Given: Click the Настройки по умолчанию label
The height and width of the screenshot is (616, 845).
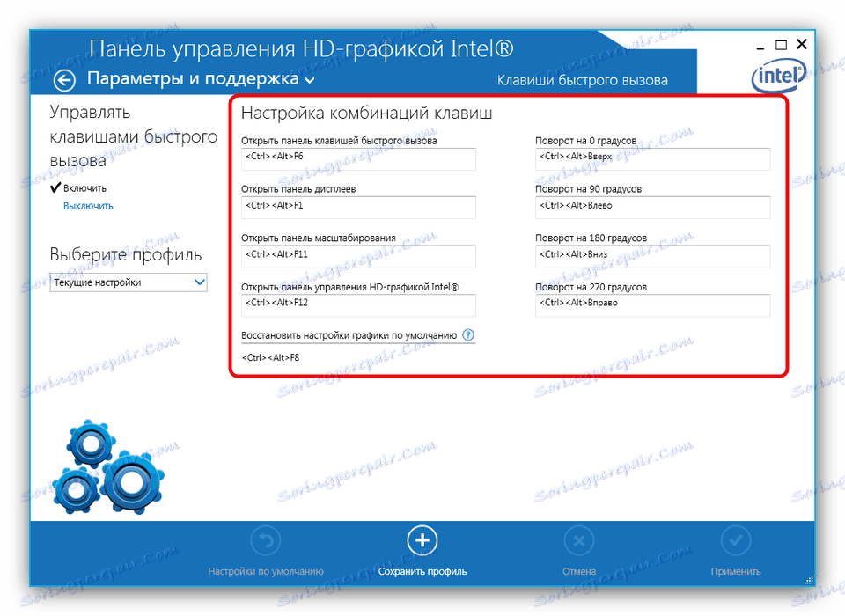Looking at the screenshot, I should pyautogui.click(x=266, y=571).
